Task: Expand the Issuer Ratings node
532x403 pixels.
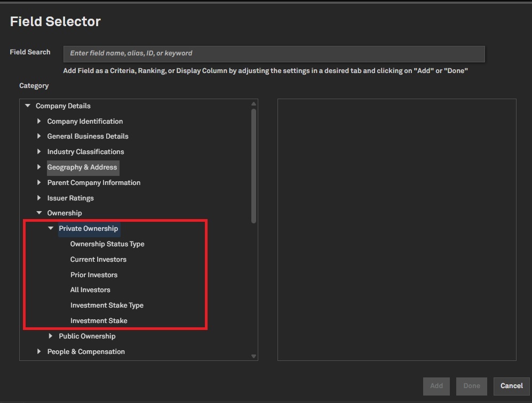Action: (x=39, y=198)
